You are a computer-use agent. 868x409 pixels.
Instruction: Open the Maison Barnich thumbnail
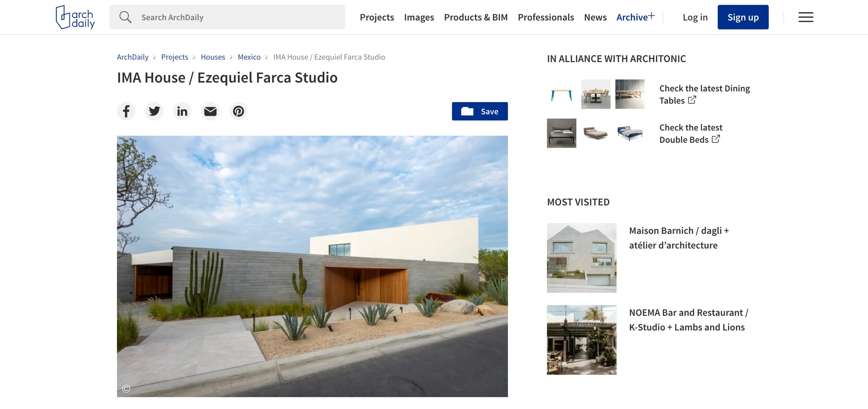(x=582, y=258)
